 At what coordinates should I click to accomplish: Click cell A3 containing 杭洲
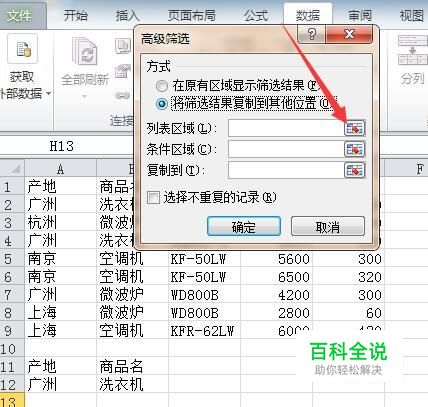60,223
